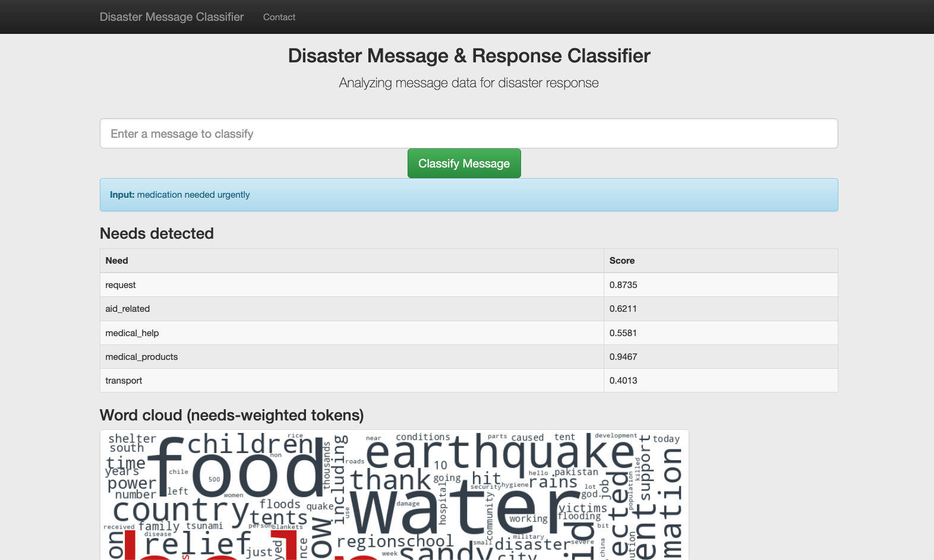Focus the 'Enter a message to classify' field
Image resolution: width=934 pixels, height=560 pixels.
click(469, 134)
